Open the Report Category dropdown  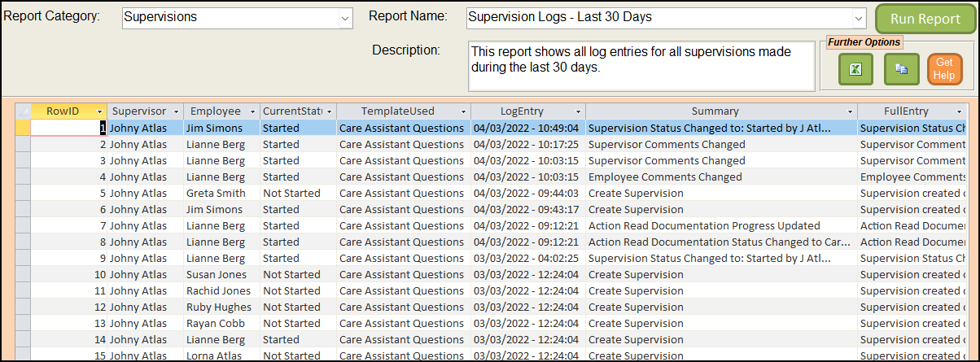click(x=345, y=17)
